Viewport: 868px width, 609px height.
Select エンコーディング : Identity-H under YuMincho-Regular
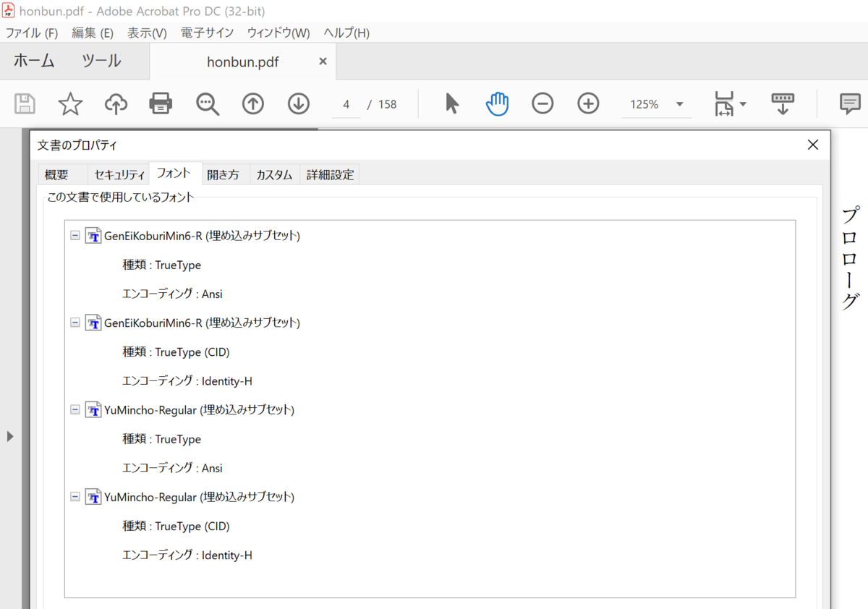pos(187,555)
